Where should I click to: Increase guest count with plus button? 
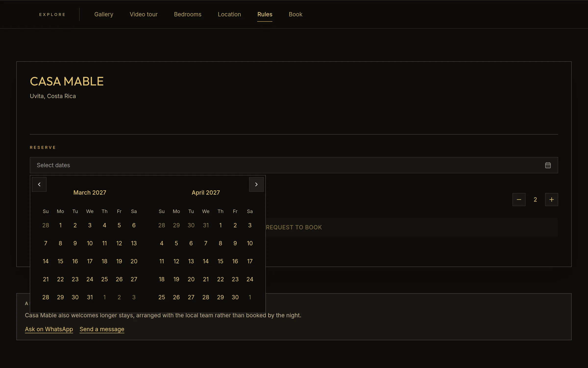click(551, 199)
